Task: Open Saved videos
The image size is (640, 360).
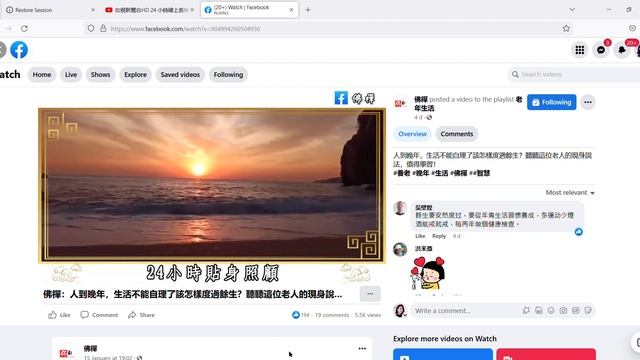Action: [180, 75]
